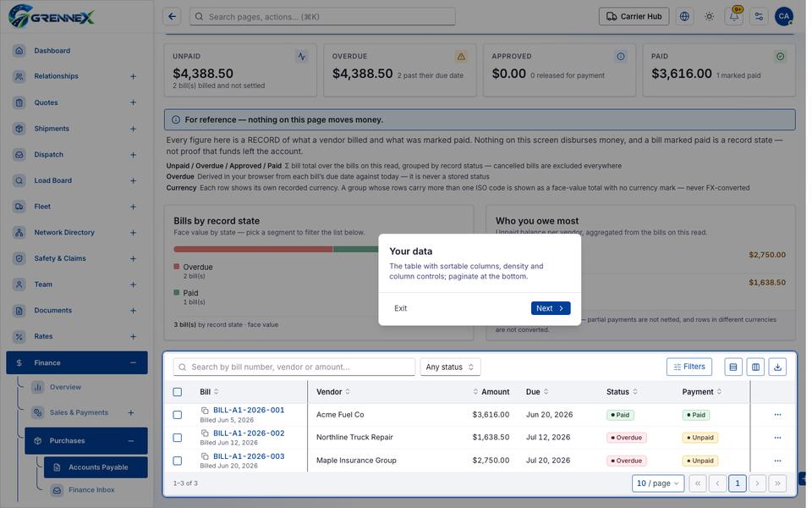Open the language globe icon
Image resolution: width=812 pixels, height=508 pixels.
coord(684,17)
